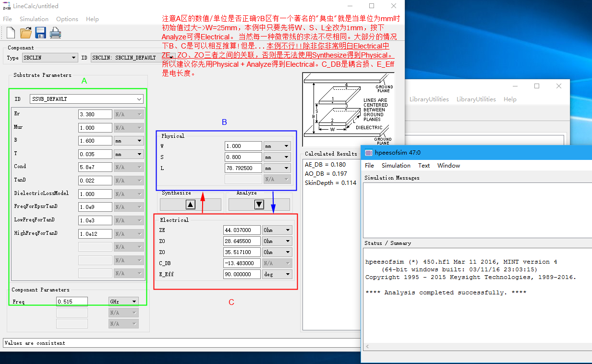Open the File menu in hpeesofsim window
The height and width of the screenshot is (364, 592).
[x=369, y=166]
